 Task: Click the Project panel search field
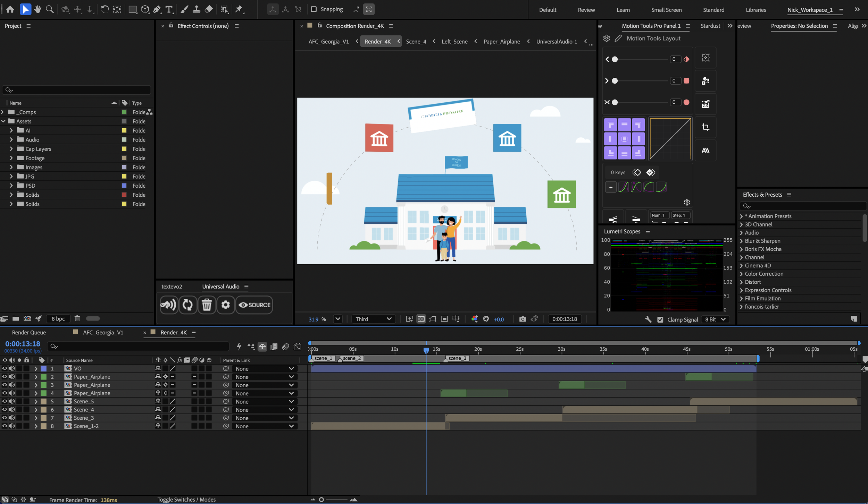76,90
